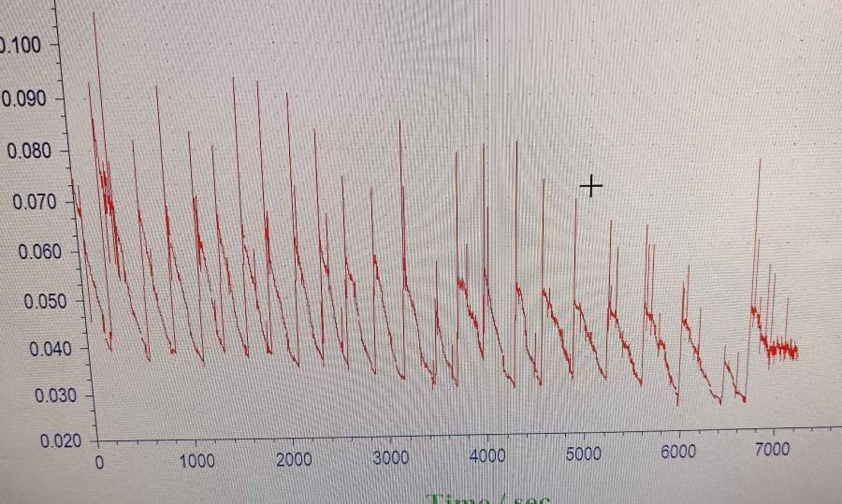Click the black crosshair marker on plot
Image resolution: width=842 pixels, height=504 pixels.
(x=590, y=187)
